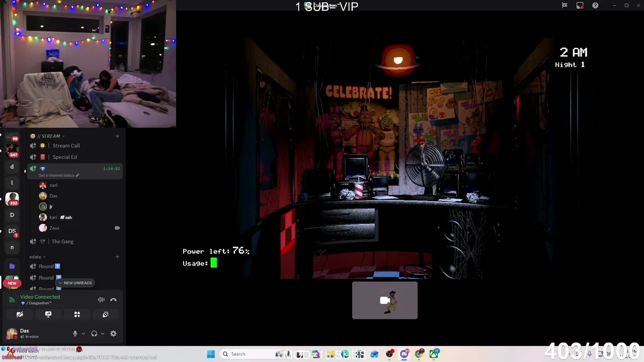Screen dimensions: 644x362
Task: Click the 2 AM clock in game
Action: tap(573, 52)
